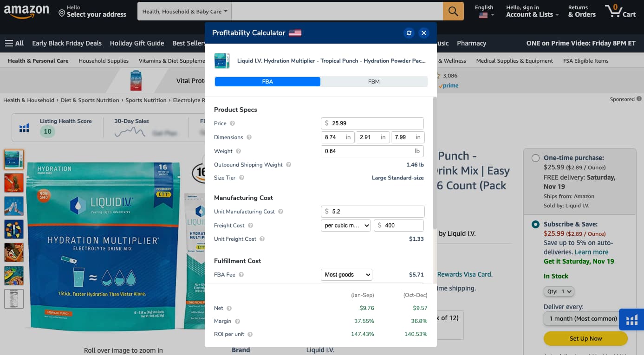Click the refresh icon in Profitability Calculator
Image resolution: width=644 pixels, height=355 pixels.
click(409, 33)
